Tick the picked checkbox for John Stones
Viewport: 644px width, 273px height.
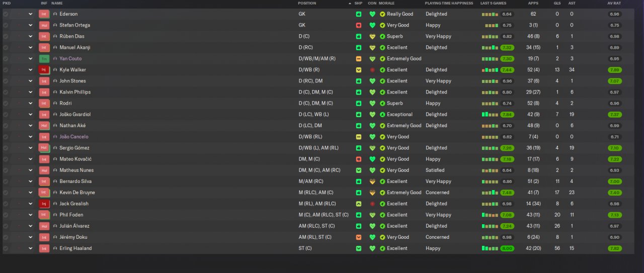pyautogui.click(x=6, y=81)
